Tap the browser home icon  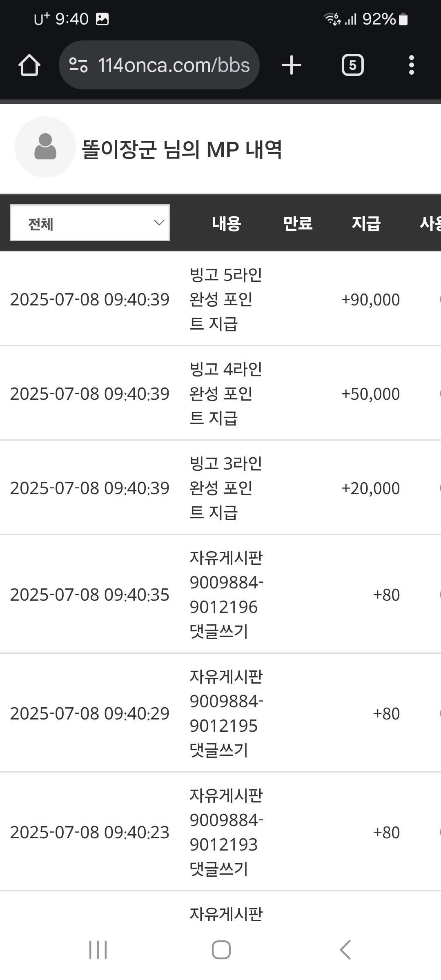[x=29, y=65]
